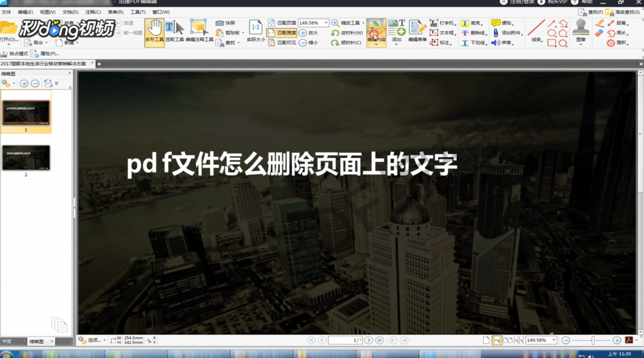This screenshot has height=358, width=644.
Task: Toggle 匹配可见 fit visible mode
Action: (282, 42)
